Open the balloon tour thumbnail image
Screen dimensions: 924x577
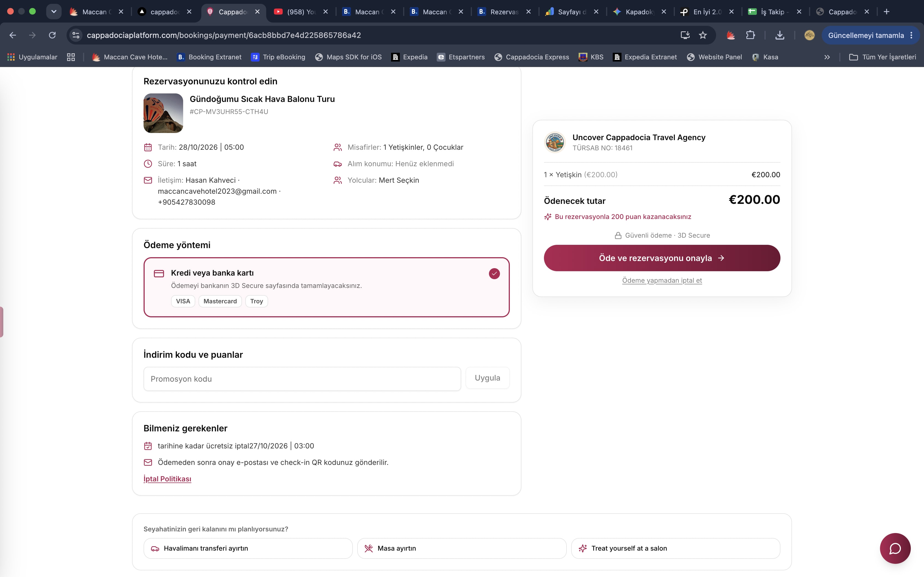point(163,113)
